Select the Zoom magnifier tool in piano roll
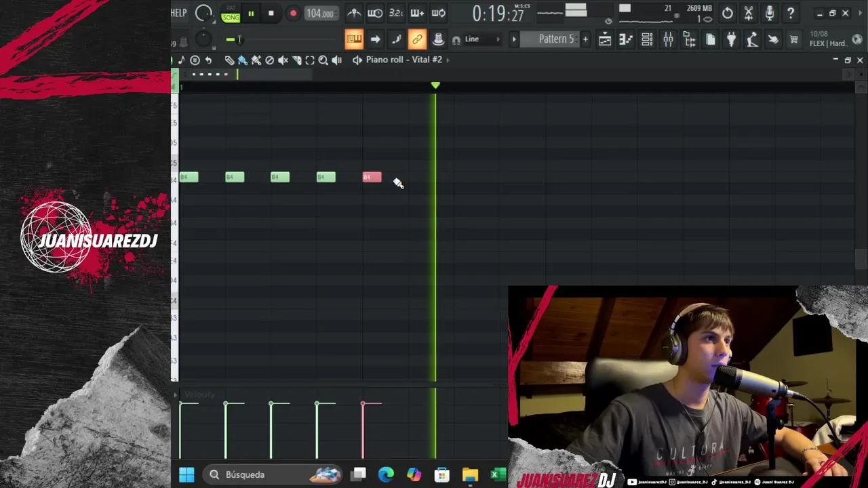Screen dimensions: 868x488 pos(323,60)
